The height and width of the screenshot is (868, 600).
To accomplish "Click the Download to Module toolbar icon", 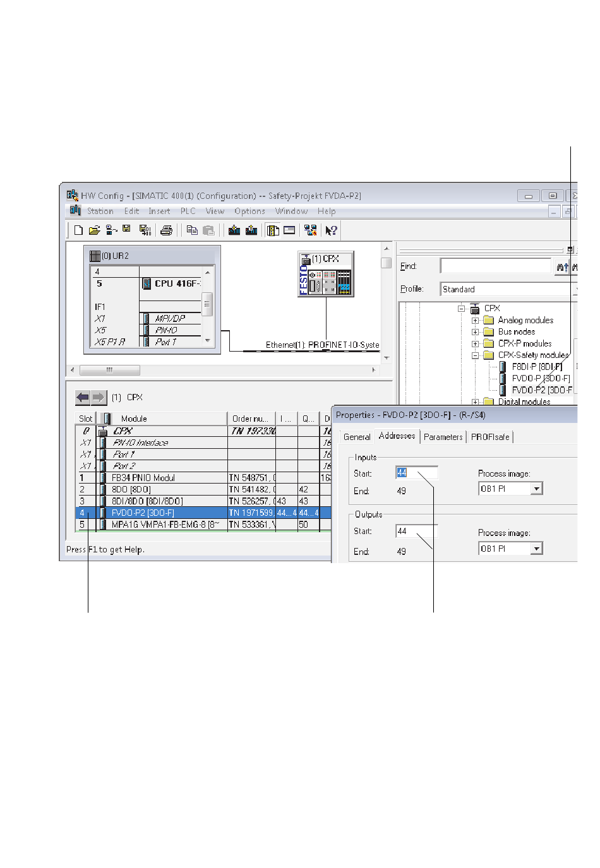I will click(x=234, y=230).
